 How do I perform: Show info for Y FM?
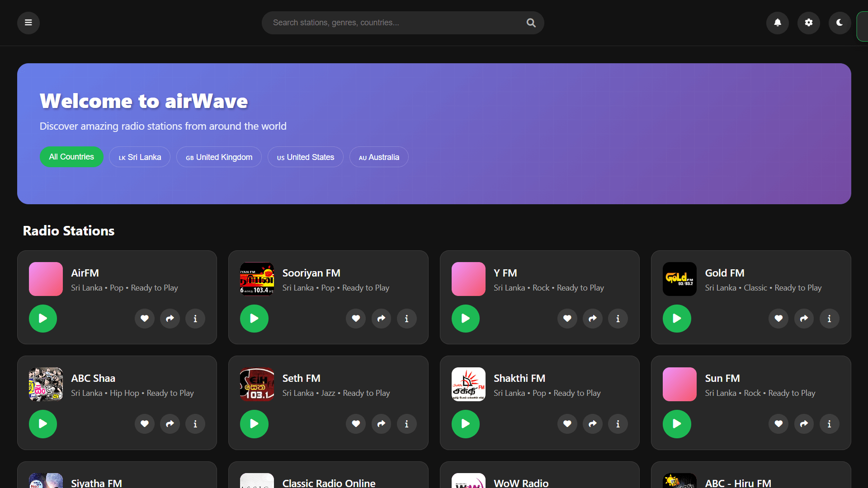618,319
